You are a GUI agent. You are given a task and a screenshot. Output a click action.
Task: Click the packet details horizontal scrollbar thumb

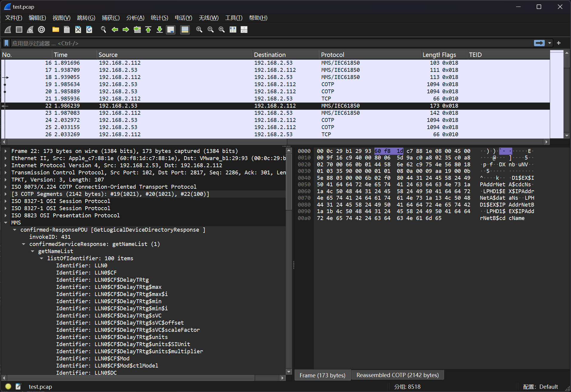pyautogui.click(x=131, y=378)
